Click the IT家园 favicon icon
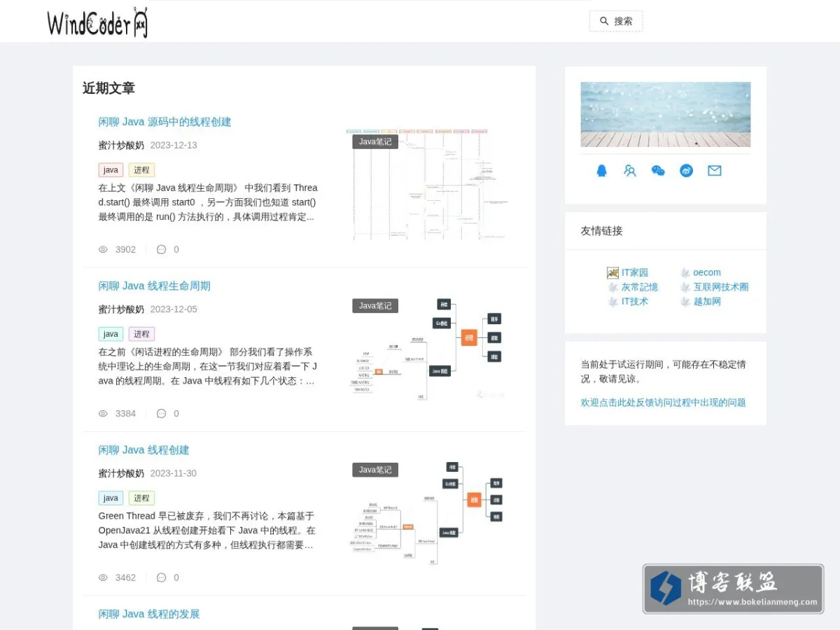 pos(612,273)
